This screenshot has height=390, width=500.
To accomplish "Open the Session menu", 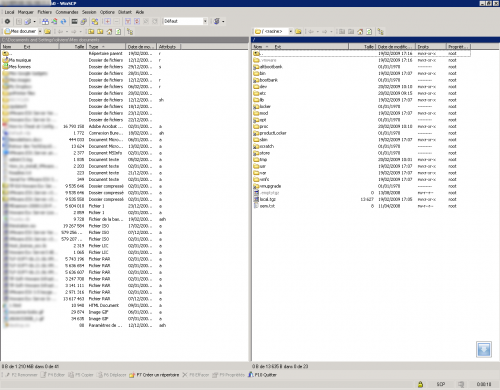I will point(89,12).
